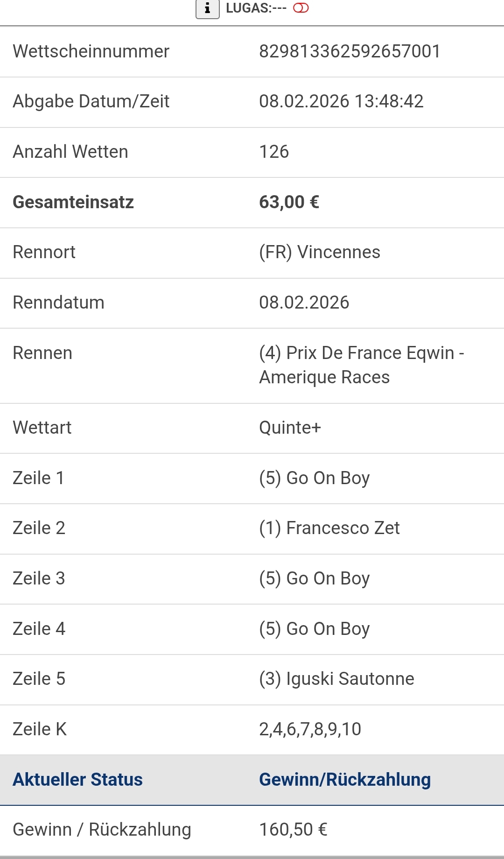Click the Aktueller Status header
This screenshot has width=504, height=859.
tap(77, 780)
